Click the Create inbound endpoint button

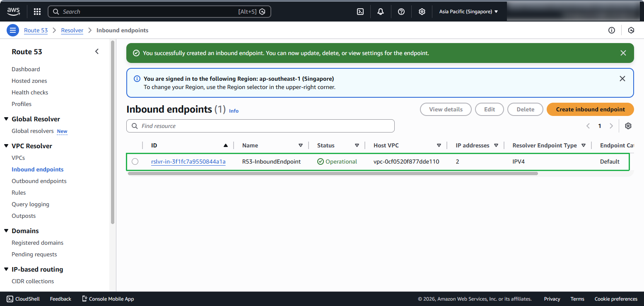pos(590,109)
